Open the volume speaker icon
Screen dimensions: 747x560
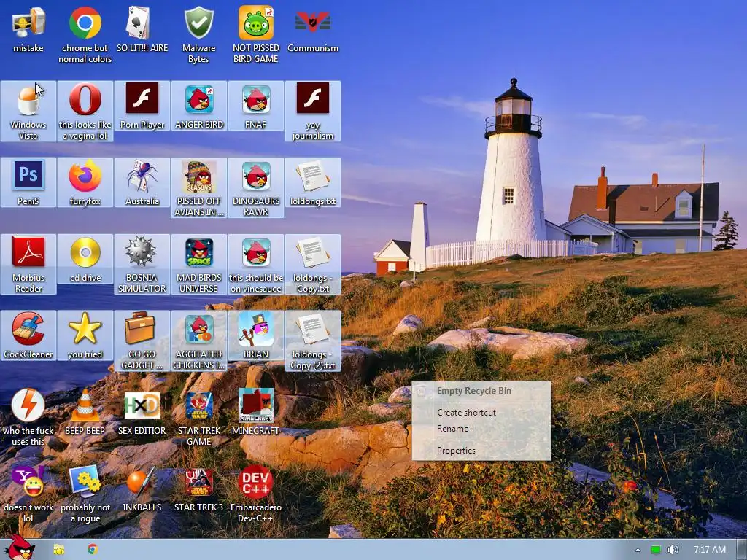coord(673,550)
